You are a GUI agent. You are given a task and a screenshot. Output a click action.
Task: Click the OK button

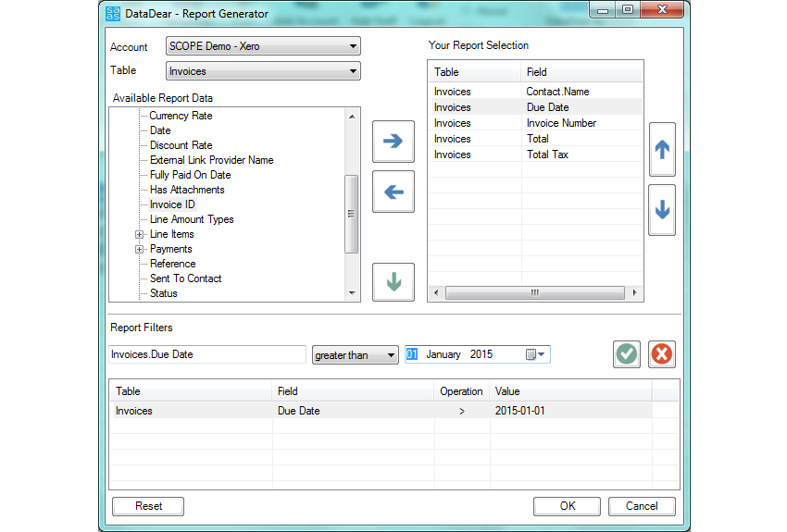point(567,506)
